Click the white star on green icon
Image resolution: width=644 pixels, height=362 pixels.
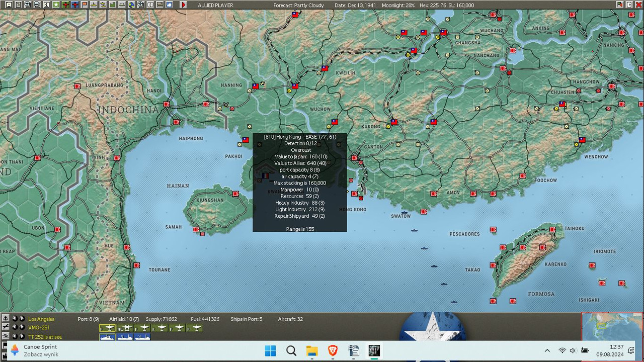coord(56,5)
